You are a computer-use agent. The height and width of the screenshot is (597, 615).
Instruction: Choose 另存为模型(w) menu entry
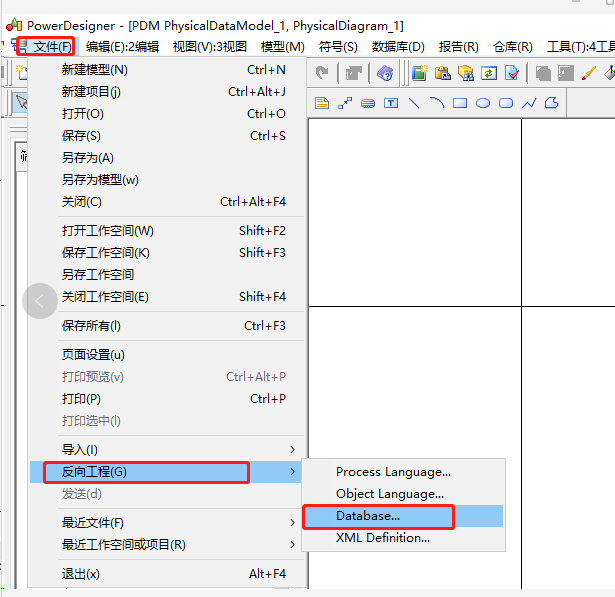pos(167,180)
